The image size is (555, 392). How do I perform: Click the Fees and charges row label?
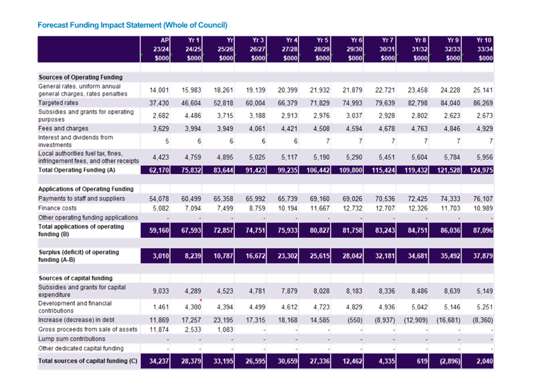point(64,128)
